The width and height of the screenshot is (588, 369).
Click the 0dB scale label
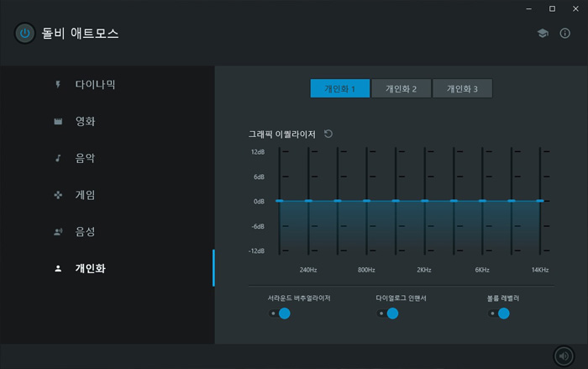(259, 202)
